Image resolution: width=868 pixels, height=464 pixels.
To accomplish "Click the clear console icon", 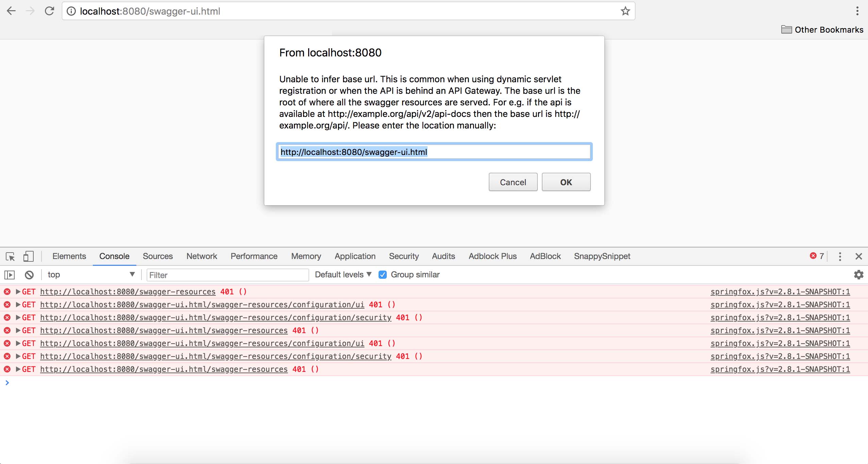I will point(30,275).
